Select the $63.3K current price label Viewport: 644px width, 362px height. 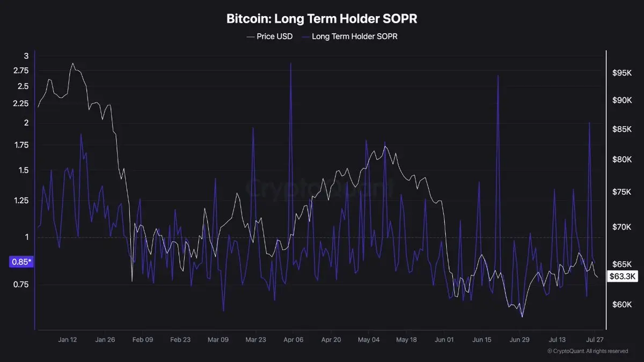pos(623,277)
